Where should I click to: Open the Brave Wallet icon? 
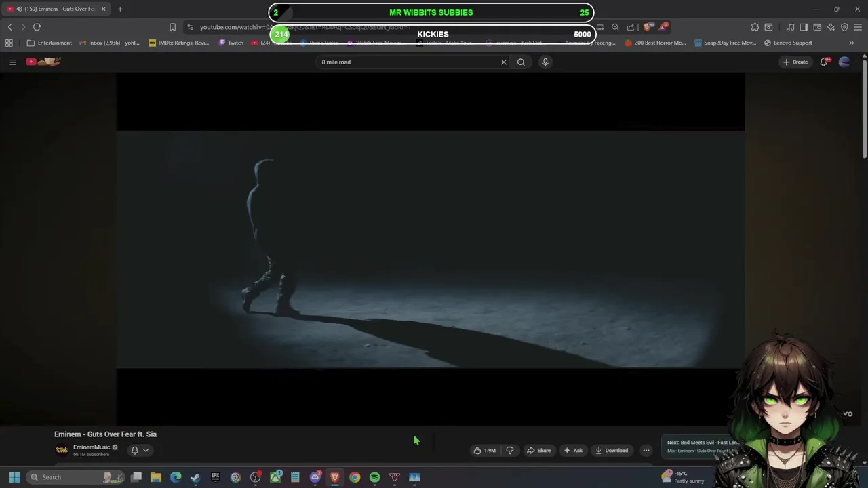click(817, 27)
